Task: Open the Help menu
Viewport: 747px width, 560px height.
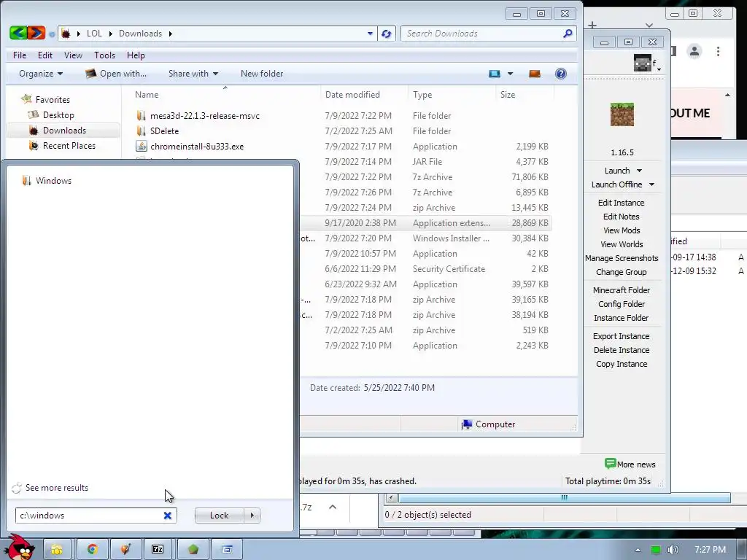Action: click(x=136, y=55)
